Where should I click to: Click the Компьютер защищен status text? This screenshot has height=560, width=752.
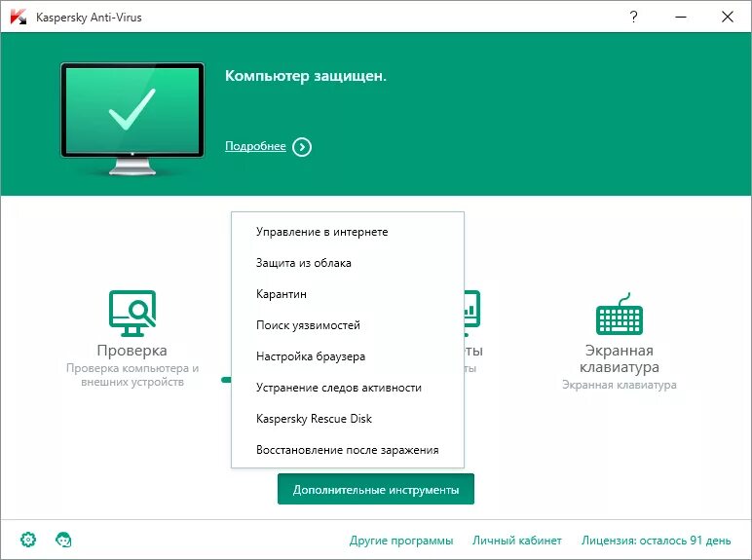point(306,76)
